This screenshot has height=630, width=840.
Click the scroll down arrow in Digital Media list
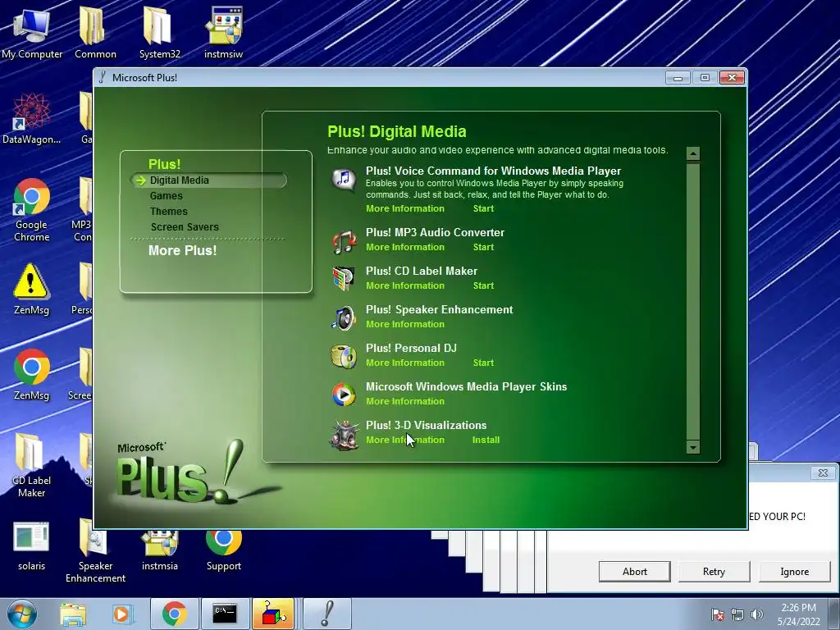click(692, 447)
